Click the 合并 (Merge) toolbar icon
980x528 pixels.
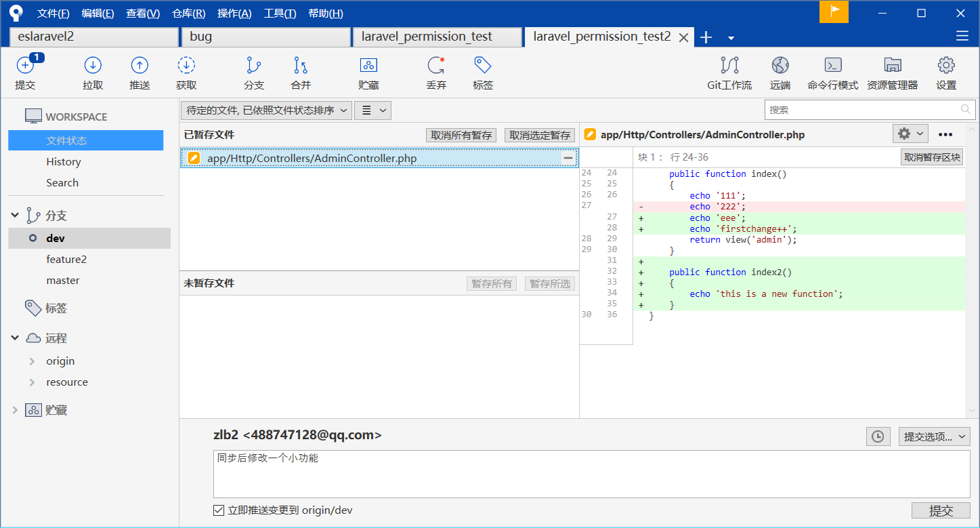(301, 66)
